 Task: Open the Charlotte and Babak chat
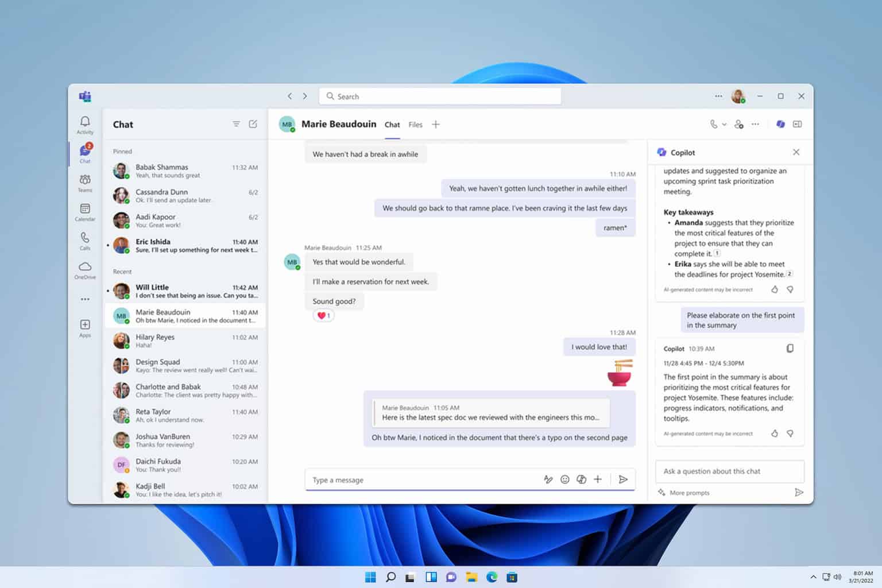(x=185, y=390)
